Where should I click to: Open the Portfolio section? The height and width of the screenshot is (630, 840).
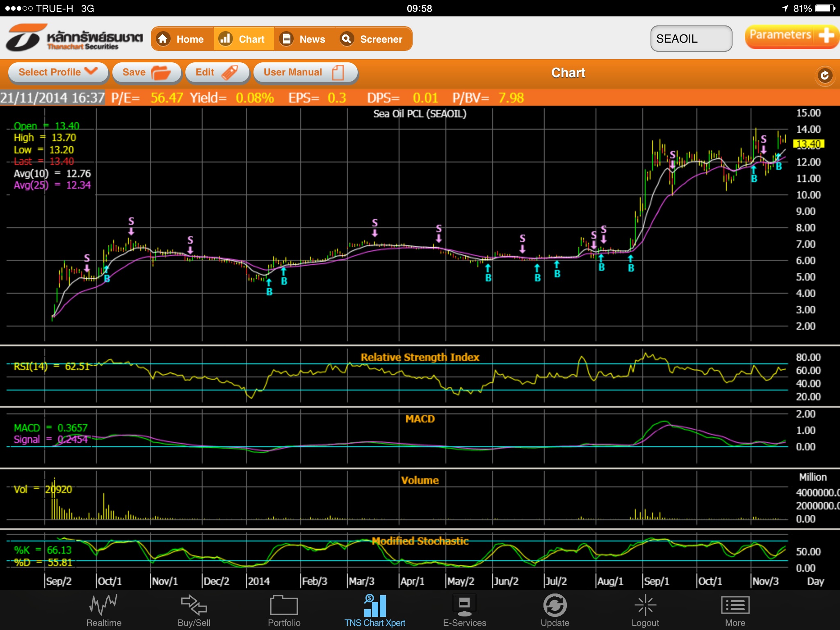(x=284, y=610)
